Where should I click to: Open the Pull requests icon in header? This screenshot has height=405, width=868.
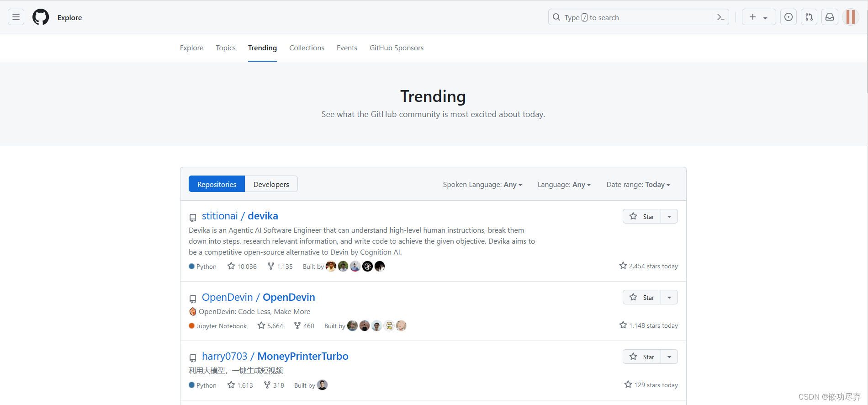coord(809,17)
